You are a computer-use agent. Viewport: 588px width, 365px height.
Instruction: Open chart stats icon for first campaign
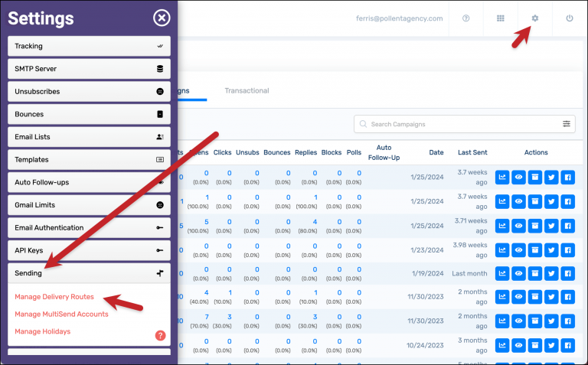(502, 178)
